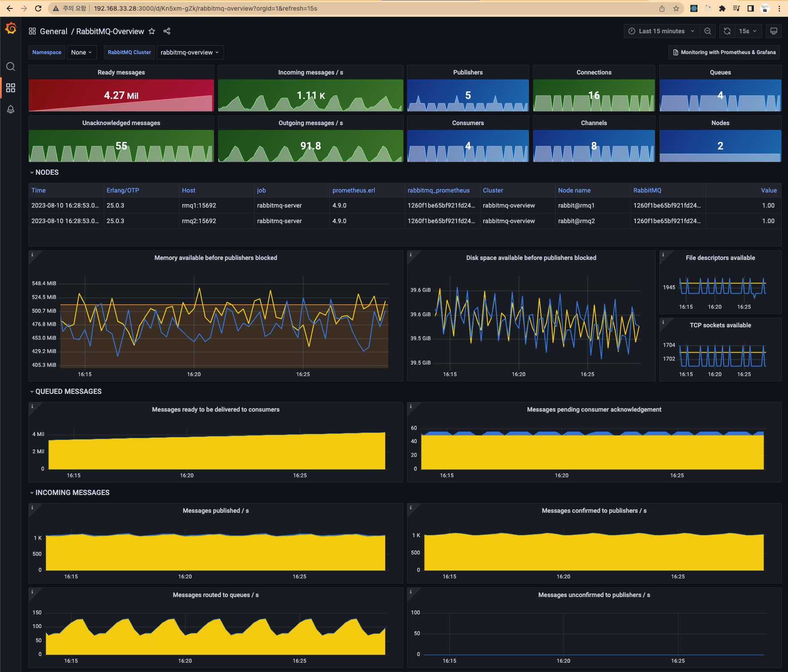This screenshot has height=672, width=788.
Task: Reload the browser page
Action: 38,8
